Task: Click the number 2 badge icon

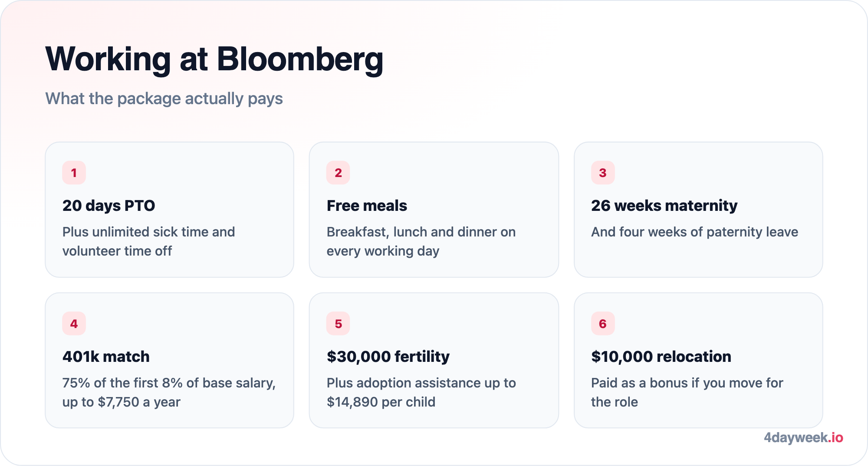Action: click(338, 173)
